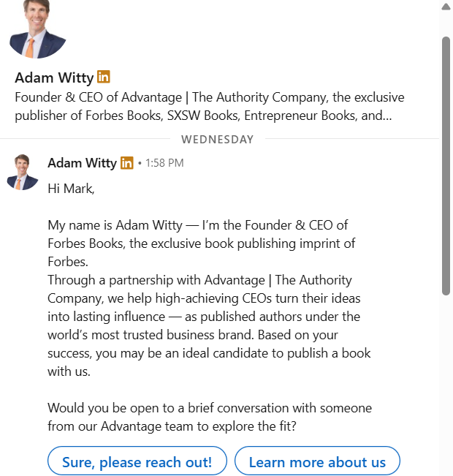Click the 'Through a partnership with Advantage' line
Image resolution: width=453 pixels, height=476 pixels.
(199, 280)
